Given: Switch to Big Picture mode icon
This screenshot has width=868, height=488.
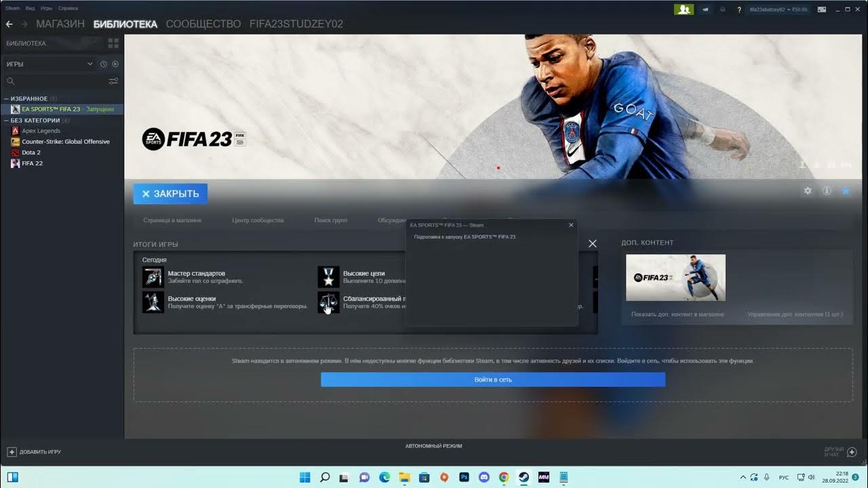Looking at the screenshot, I should (822, 9).
